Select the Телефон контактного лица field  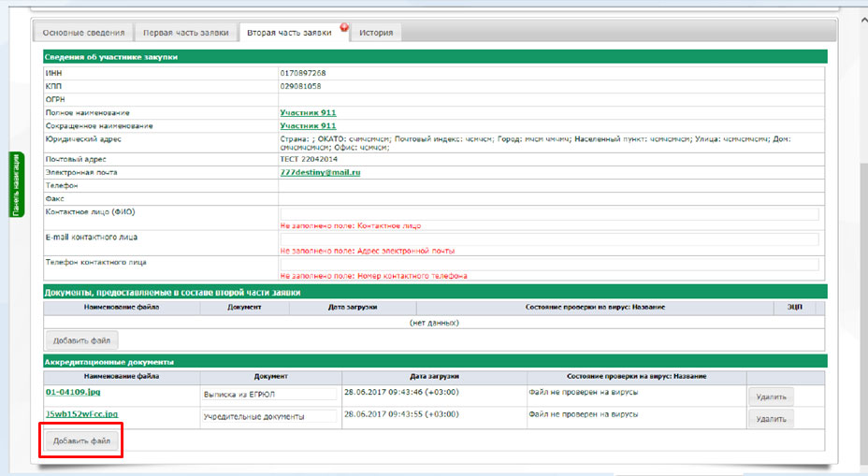(549, 265)
